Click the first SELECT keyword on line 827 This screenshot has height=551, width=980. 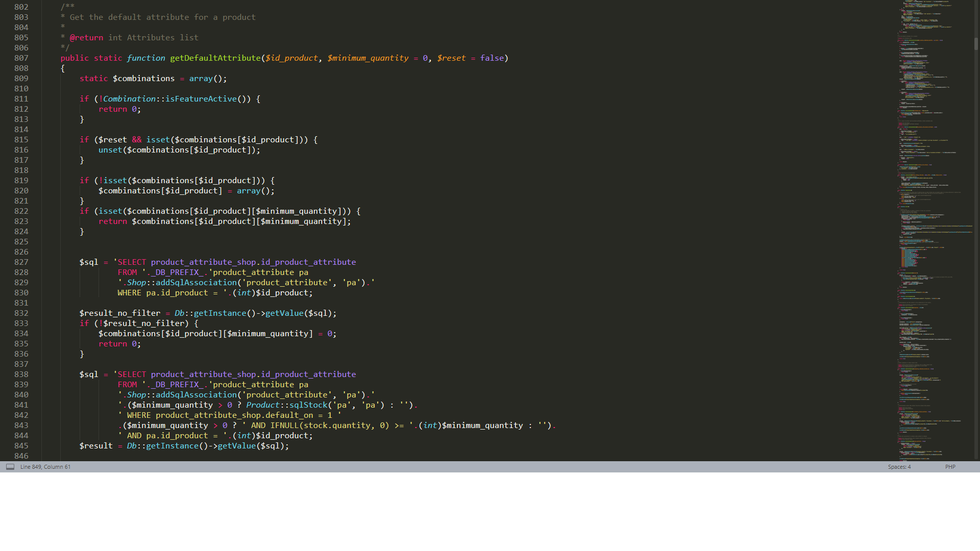click(x=132, y=262)
